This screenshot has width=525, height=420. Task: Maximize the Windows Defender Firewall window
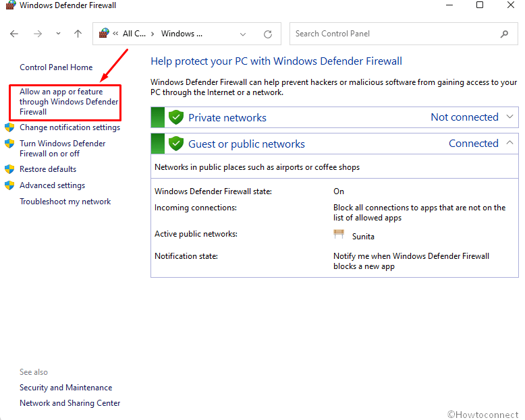pyautogui.click(x=480, y=5)
